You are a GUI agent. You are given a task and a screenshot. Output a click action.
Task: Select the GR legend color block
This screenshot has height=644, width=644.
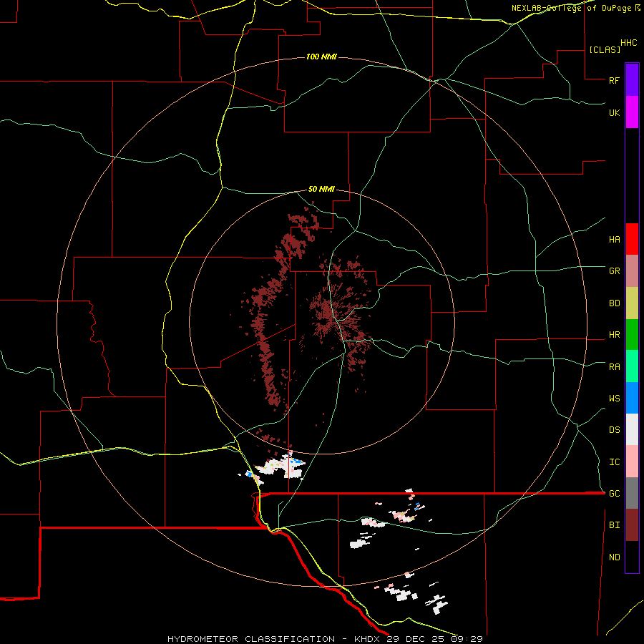coord(632,271)
